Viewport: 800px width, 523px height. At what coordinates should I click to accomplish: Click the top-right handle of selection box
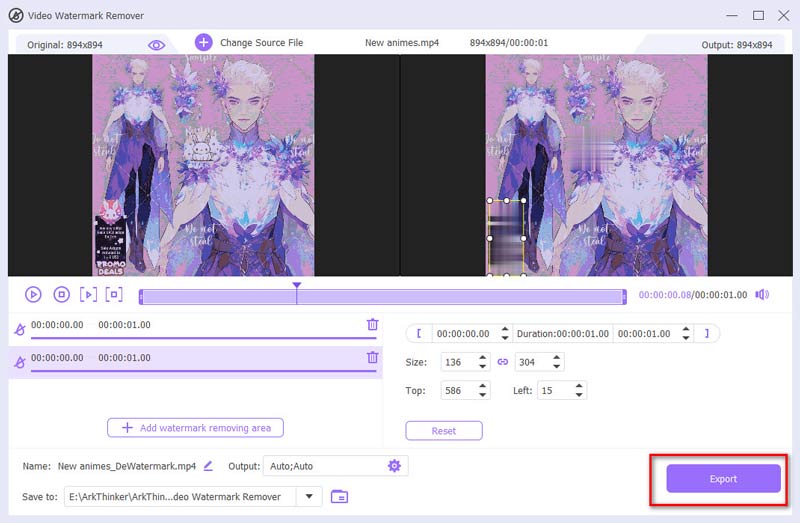click(523, 201)
